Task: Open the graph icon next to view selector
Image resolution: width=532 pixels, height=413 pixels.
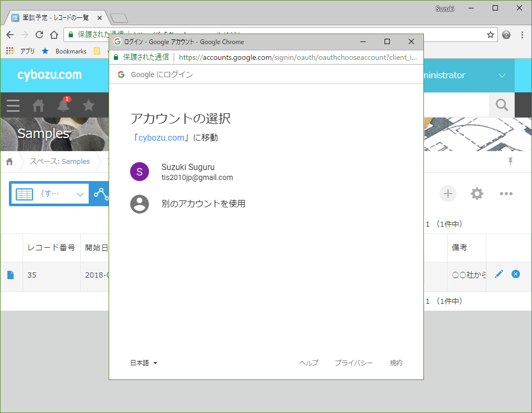Action: 100,194
